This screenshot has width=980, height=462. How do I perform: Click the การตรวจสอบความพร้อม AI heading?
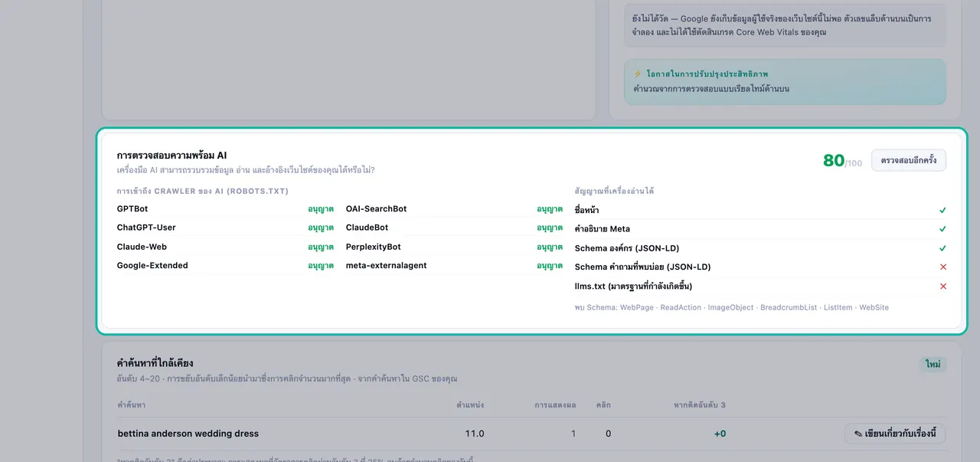pos(171,156)
